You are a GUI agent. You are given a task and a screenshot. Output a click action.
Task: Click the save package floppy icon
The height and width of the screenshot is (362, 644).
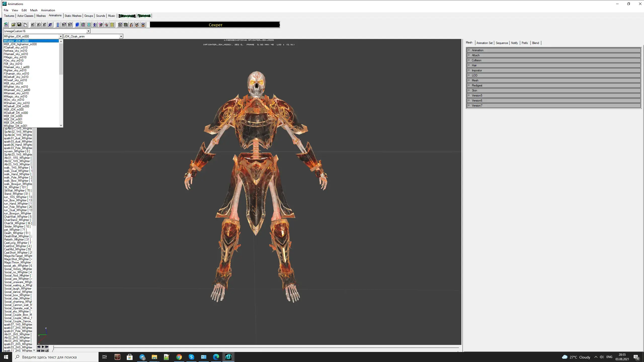[x=19, y=25]
